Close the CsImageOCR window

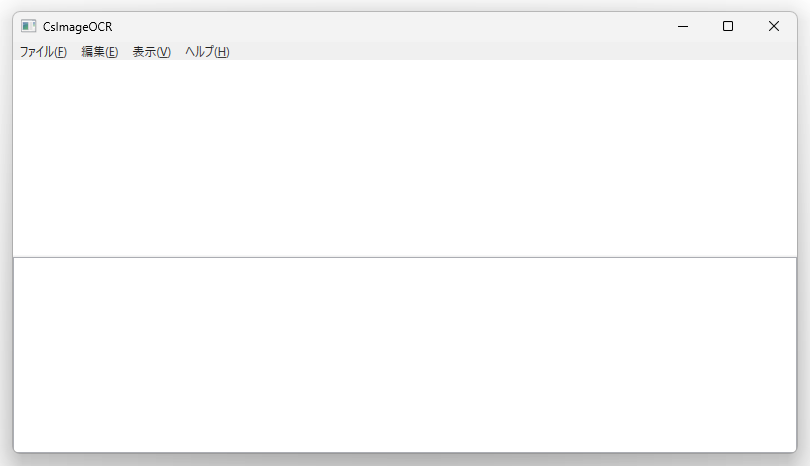[x=774, y=26]
